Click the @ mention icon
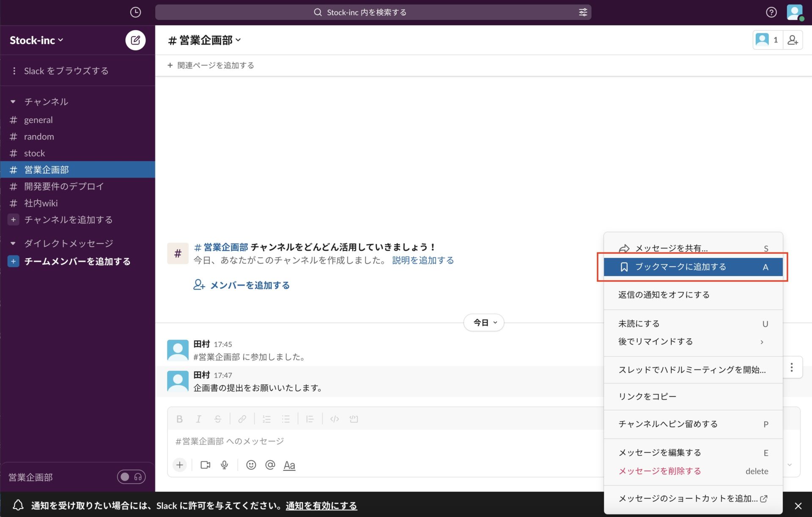 270,465
